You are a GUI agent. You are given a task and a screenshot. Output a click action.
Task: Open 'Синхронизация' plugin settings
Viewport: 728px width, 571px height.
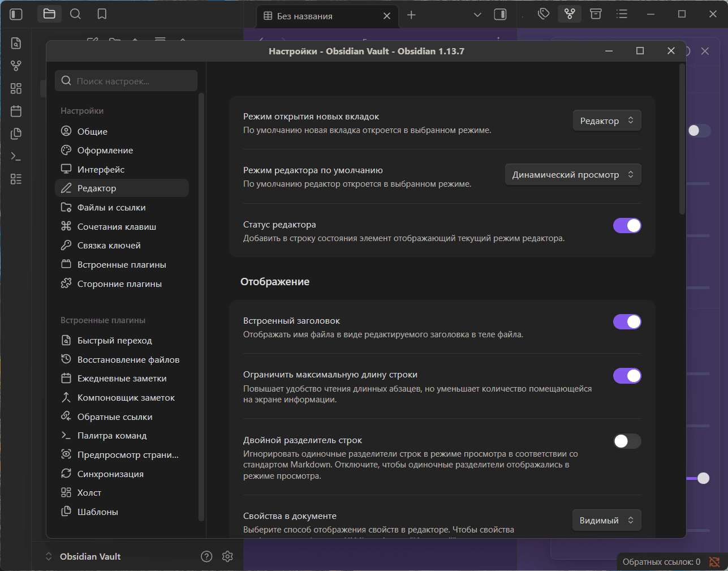[122, 474]
